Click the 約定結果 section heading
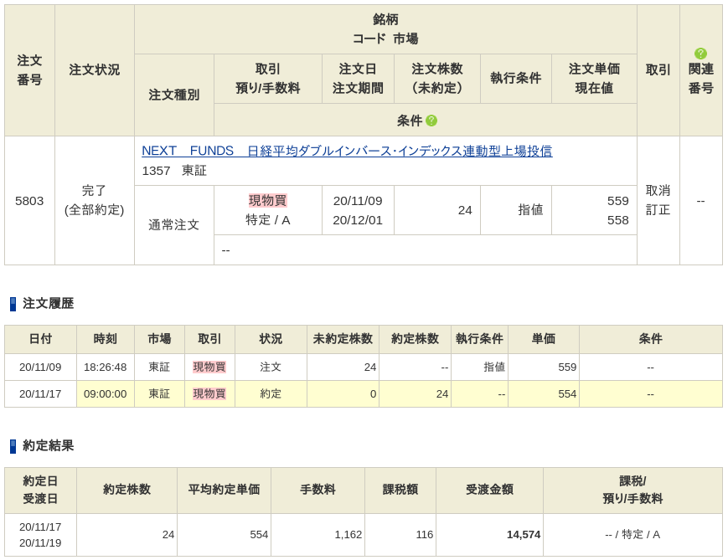Image resolution: width=728 pixels, height=560 pixels. pos(49,446)
